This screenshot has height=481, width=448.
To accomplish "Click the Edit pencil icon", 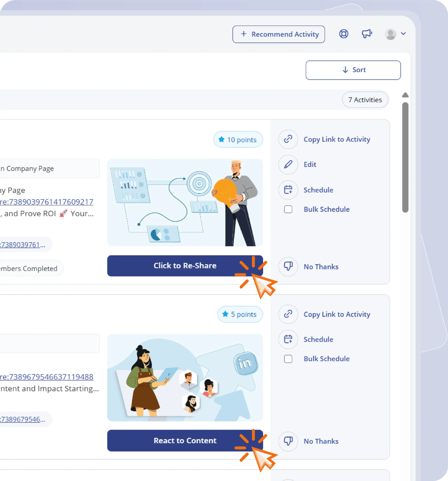I will (288, 165).
